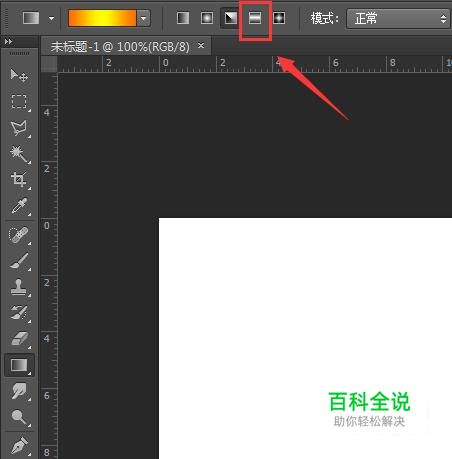The height and width of the screenshot is (459, 452).
Task: Select the Brush tool
Action: (19, 261)
